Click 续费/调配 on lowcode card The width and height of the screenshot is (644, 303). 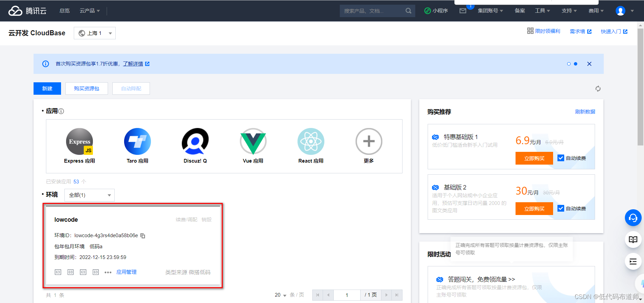186,220
